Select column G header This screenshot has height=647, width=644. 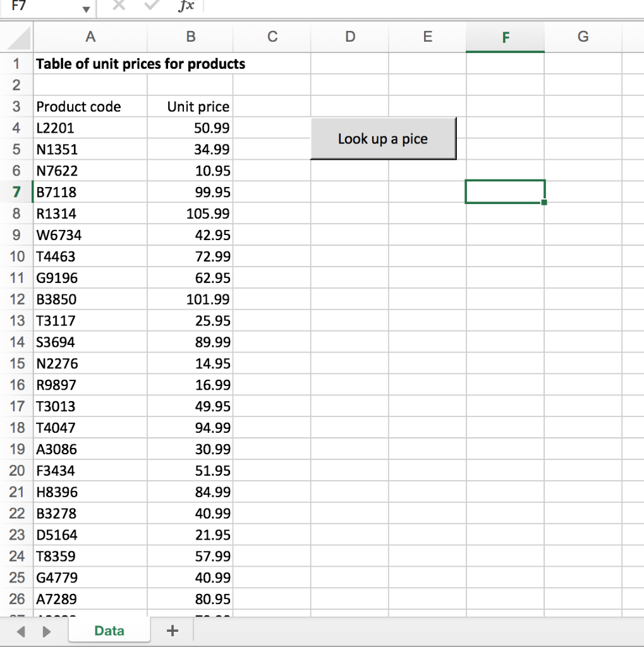click(583, 37)
